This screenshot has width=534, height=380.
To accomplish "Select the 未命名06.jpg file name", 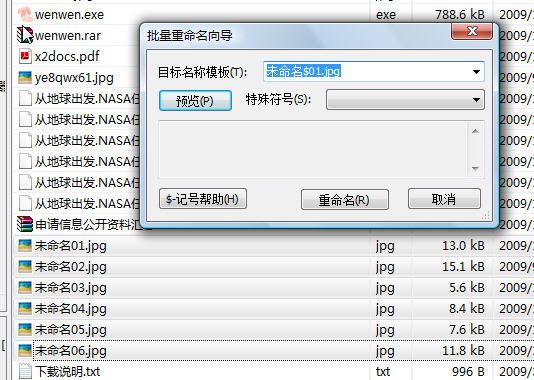I will (x=70, y=351).
